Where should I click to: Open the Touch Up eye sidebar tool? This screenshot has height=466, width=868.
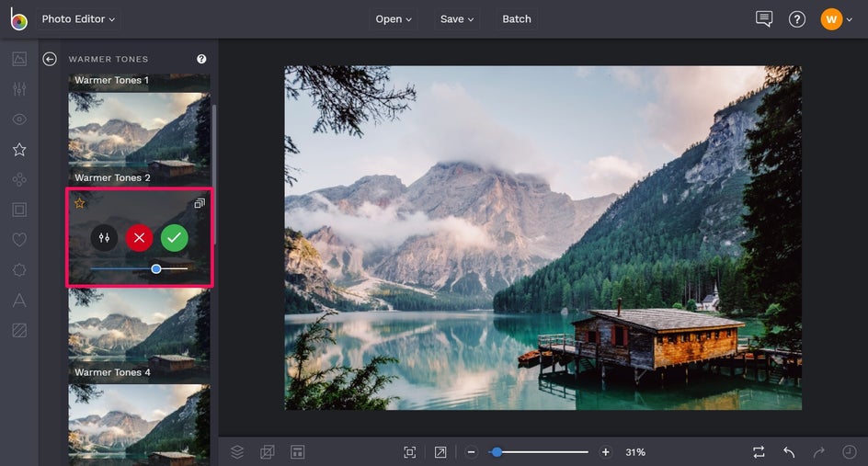pyautogui.click(x=19, y=119)
